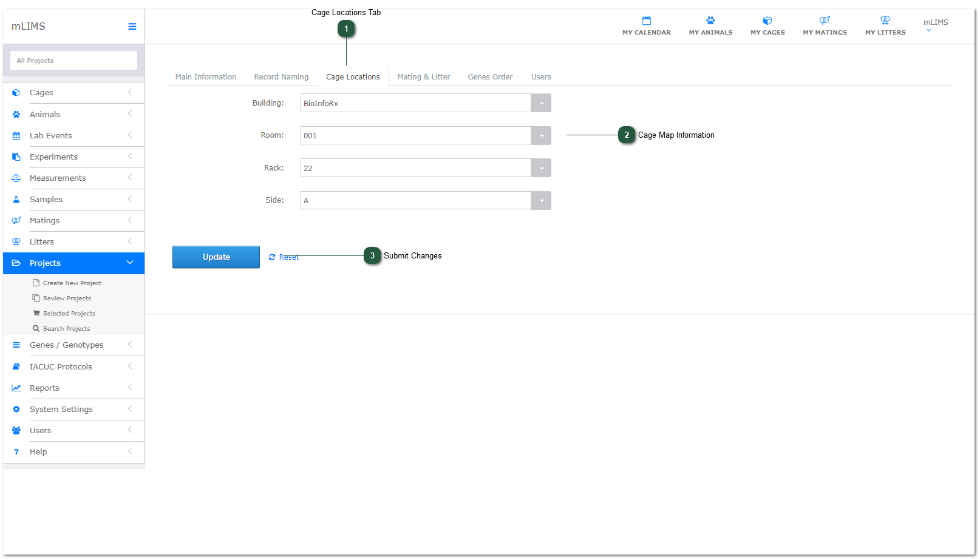Switch to the Users tab

pyautogui.click(x=541, y=76)
